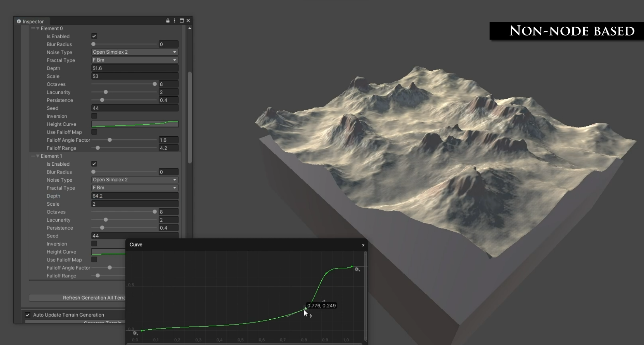Uncheck Auto Update Terrain Generation
This screenshot has height=345, width=644.
tap(28, 315)
